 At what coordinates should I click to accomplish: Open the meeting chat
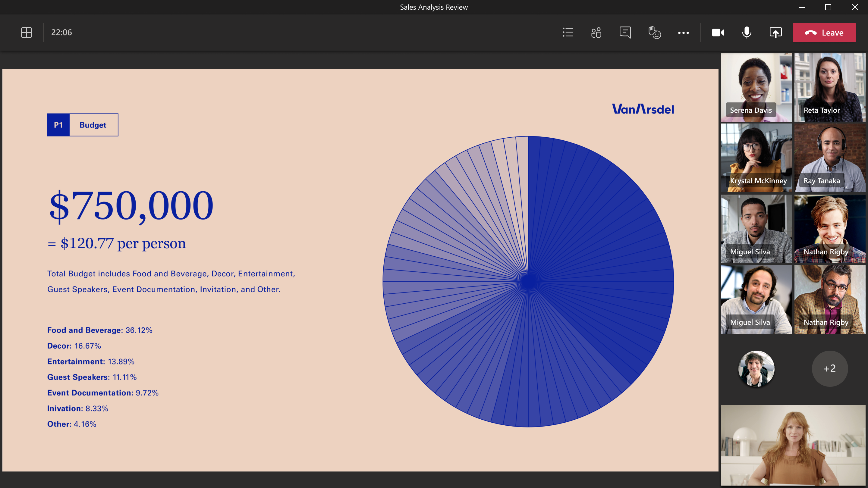point(625,32)
